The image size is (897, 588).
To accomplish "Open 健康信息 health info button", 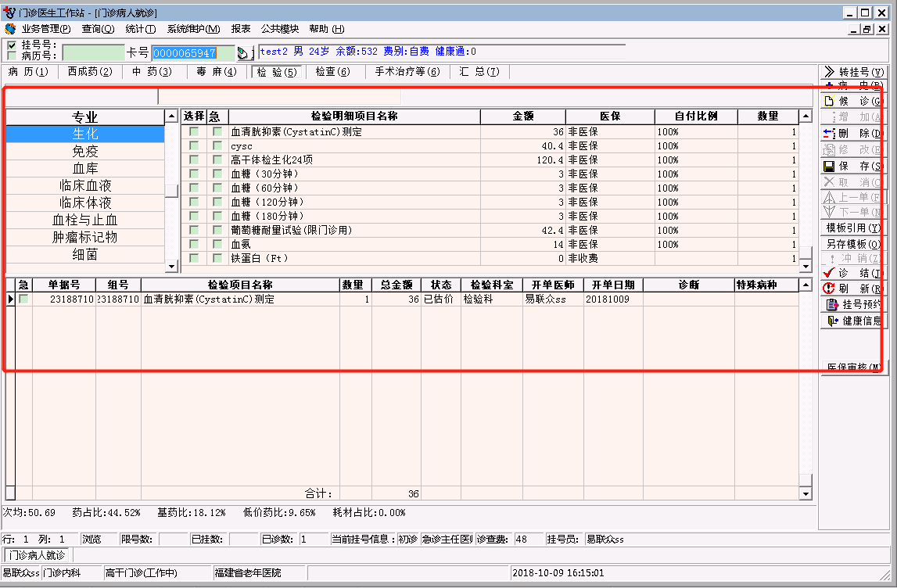I will 853,321.
